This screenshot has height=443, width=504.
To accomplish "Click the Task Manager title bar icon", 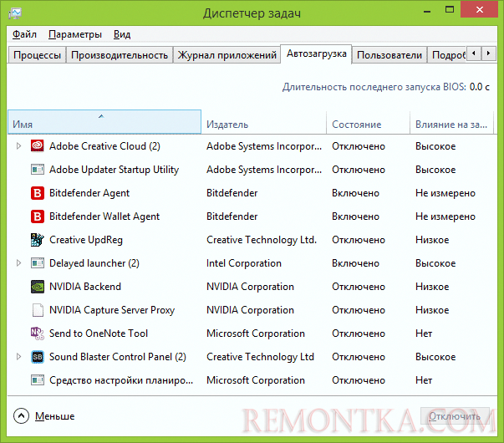I will coord(15,13).
